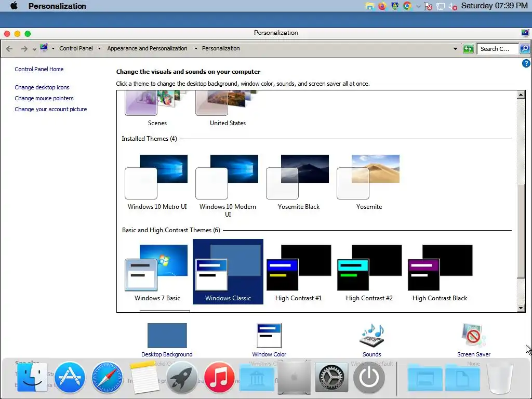Image resolution: width=532 pixels, height=399 pixels.
Task: Choose the Windows 7 Basic theme
Action: 157,272
